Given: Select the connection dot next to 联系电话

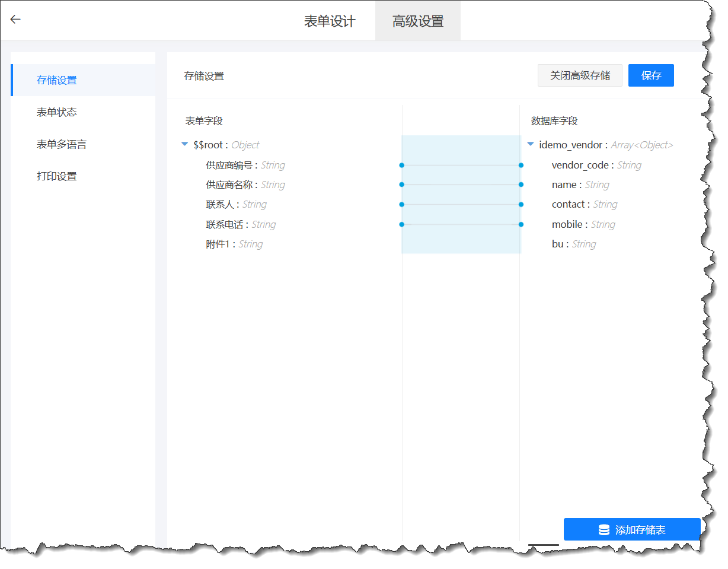Looking at the screenshot, I should point(402,224).
